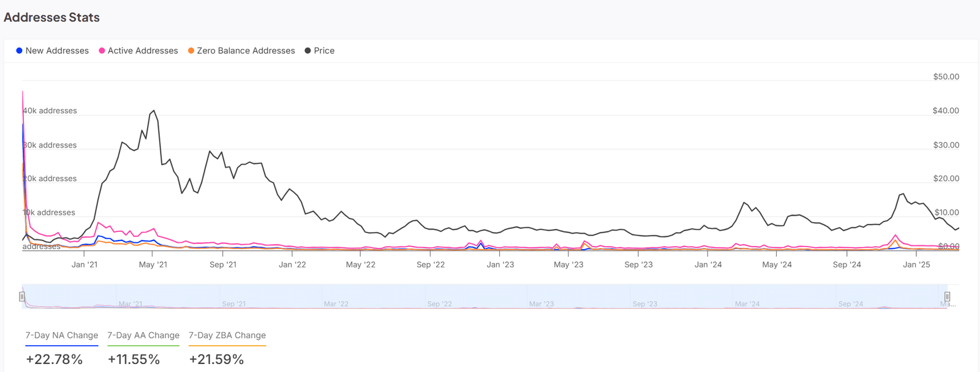980x372 pixels.
Task: Hide the Active Addresses series
Action: tap(138, 51)
